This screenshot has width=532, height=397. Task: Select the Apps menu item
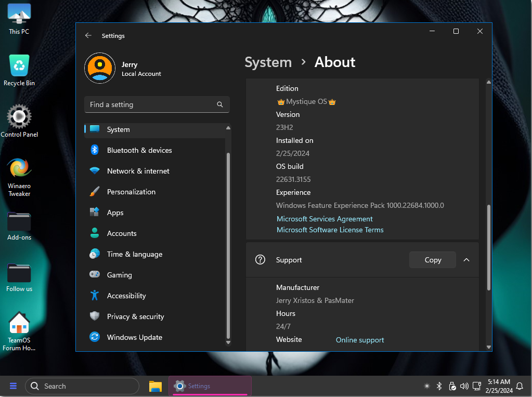coord(115,213)
